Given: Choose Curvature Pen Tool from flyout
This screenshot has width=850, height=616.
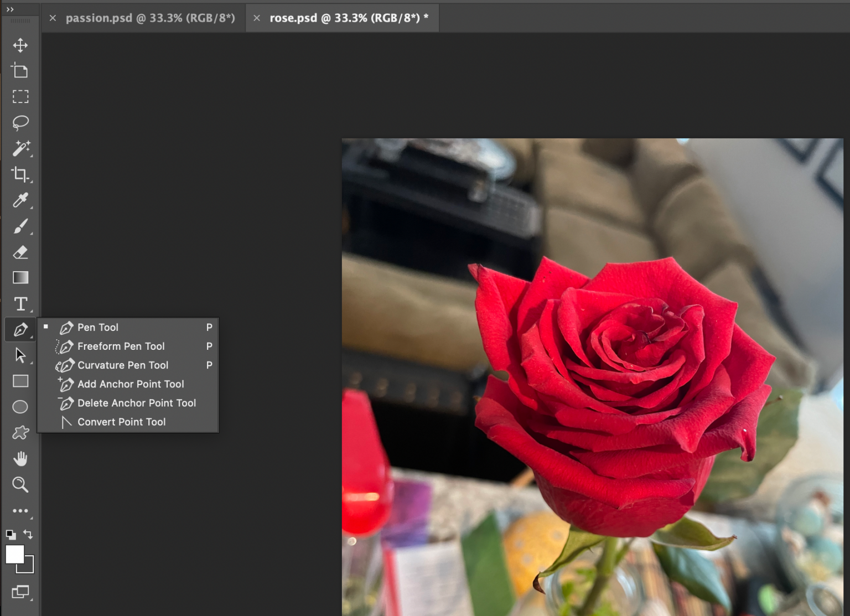Looking at the screenshot, I should [x=122, y=365].
